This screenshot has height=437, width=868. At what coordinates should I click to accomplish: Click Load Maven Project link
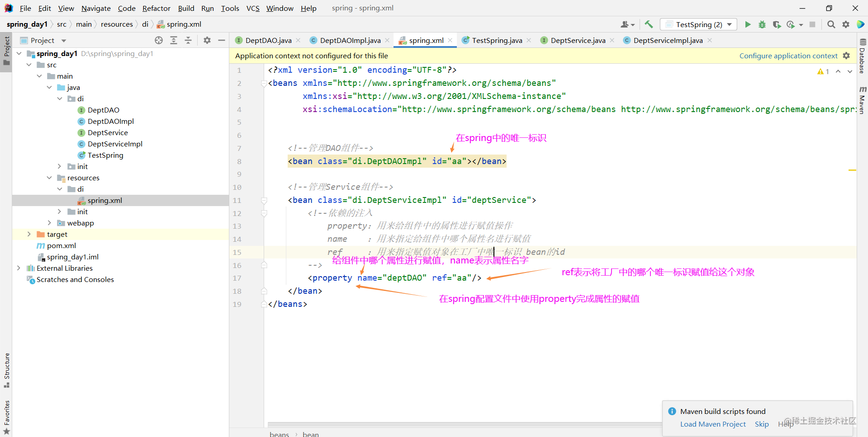tap(713, 424)
